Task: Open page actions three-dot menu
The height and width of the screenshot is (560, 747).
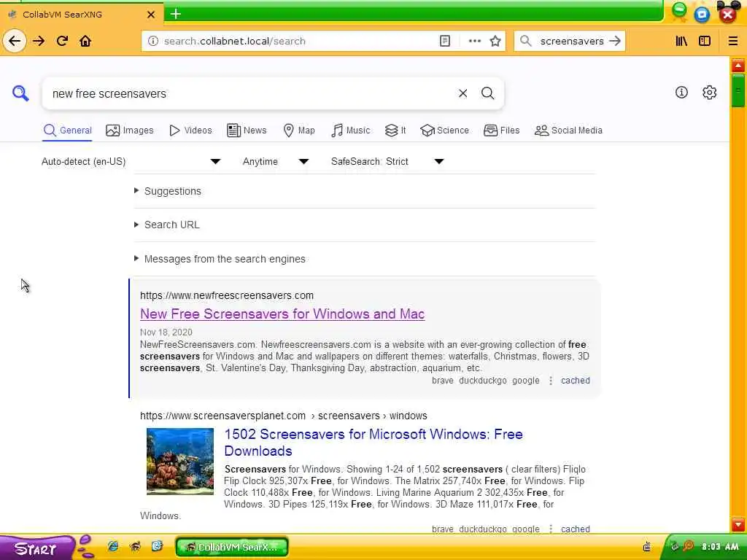Action: click(x=474, y=41)
